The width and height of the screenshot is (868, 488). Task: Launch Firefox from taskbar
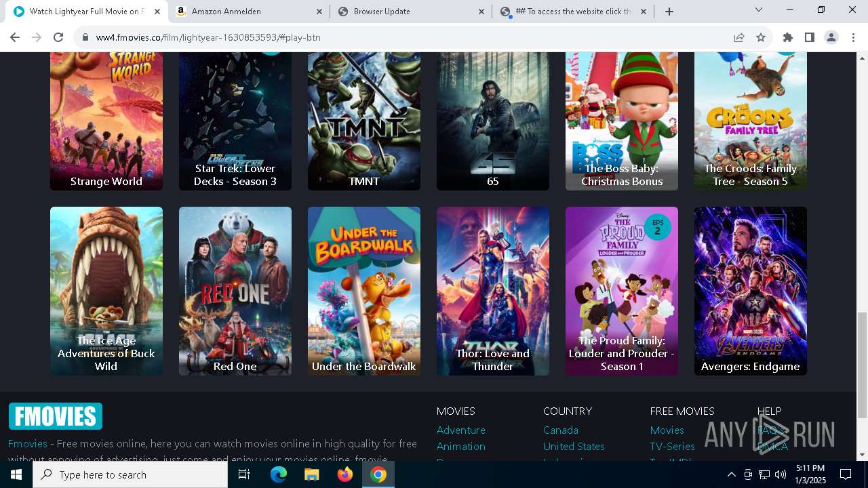pyautogui.click(x=345, y=474)
